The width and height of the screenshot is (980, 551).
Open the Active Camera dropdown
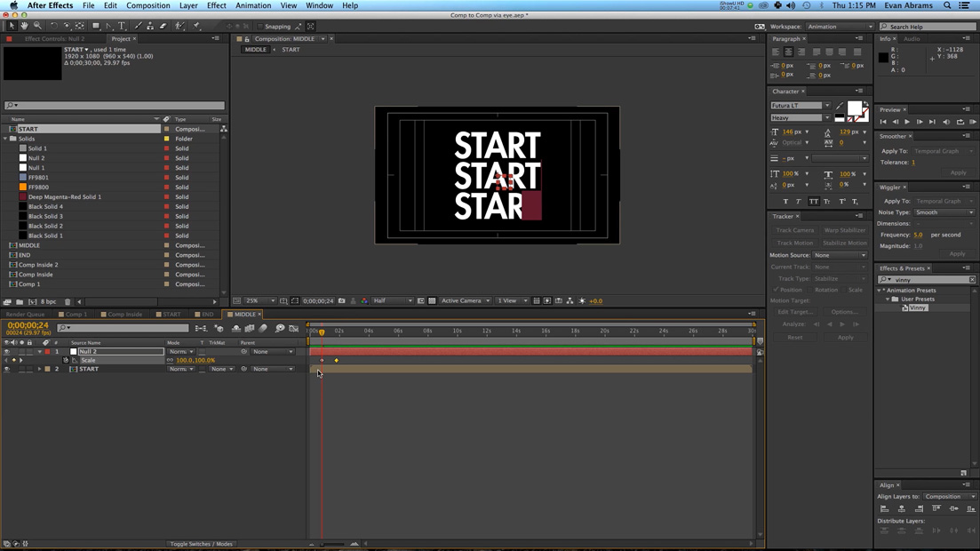465,301
